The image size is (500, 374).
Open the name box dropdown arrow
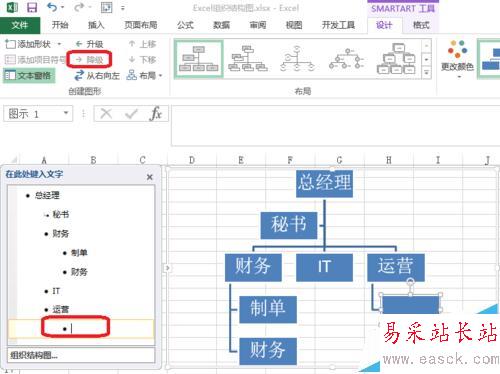(66, 114)
